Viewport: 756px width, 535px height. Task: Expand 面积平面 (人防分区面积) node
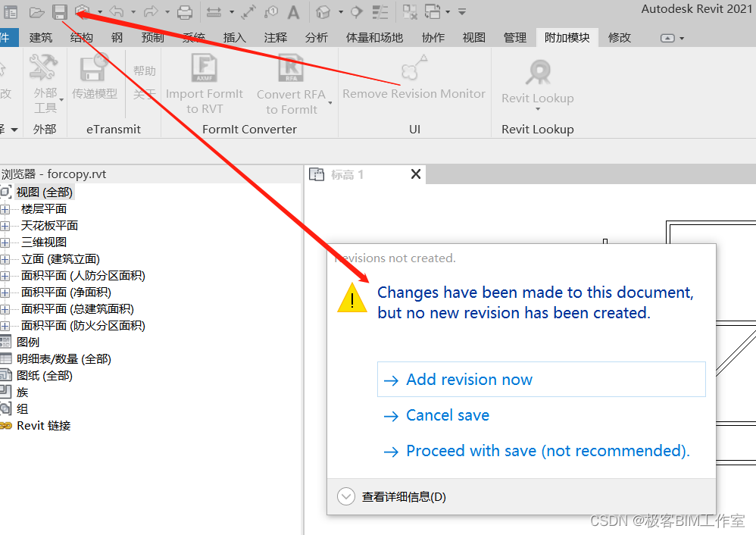[5, 276]
